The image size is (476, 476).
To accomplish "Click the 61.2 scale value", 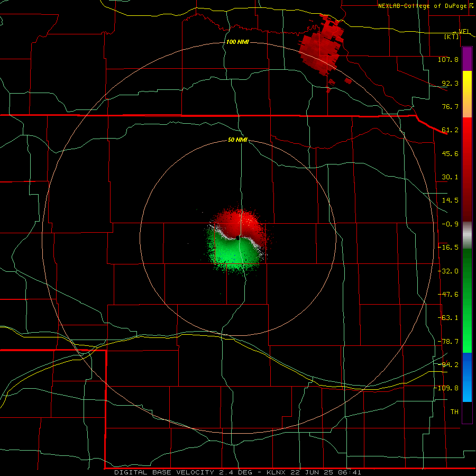I will [450, 130].
